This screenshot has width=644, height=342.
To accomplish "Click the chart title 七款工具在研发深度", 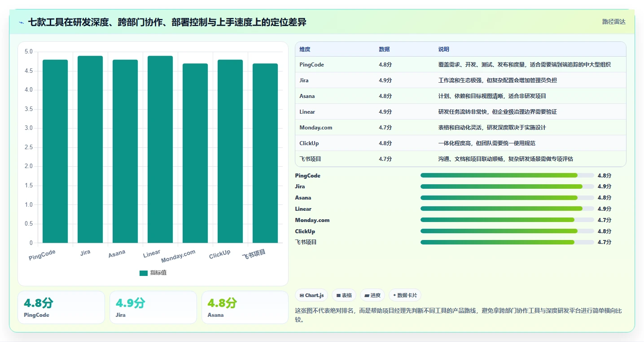I will pos(167,22).
